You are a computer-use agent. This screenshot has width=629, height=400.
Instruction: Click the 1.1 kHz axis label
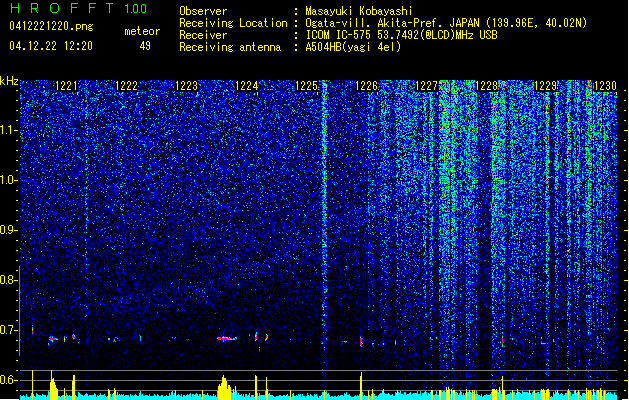coord(8,130)
